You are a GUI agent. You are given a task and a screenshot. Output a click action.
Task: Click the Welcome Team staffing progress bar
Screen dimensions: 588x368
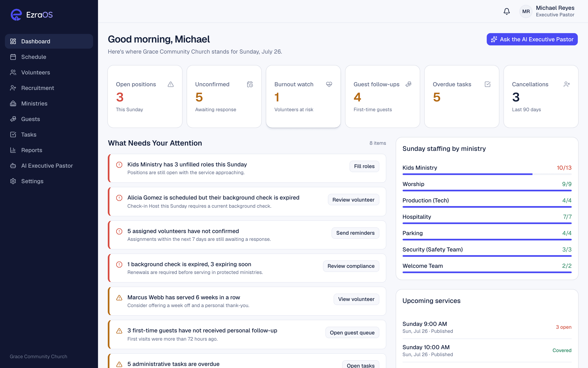487,272
